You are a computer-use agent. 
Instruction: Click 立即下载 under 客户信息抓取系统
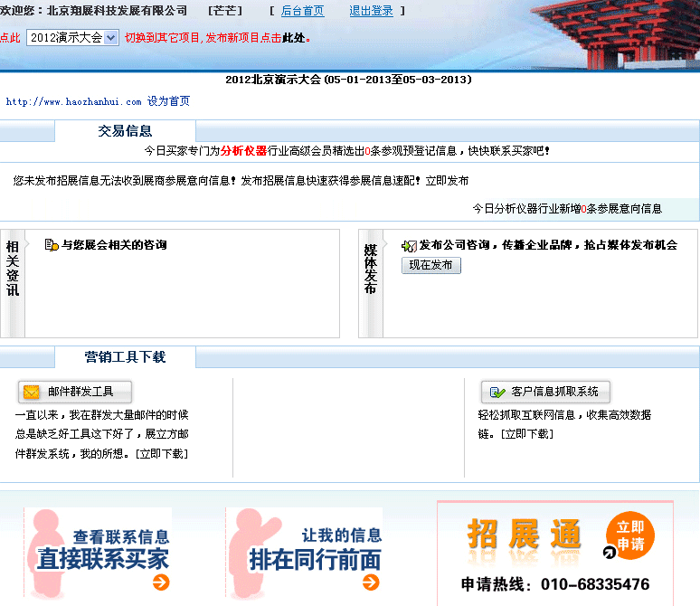pos(527,433)
